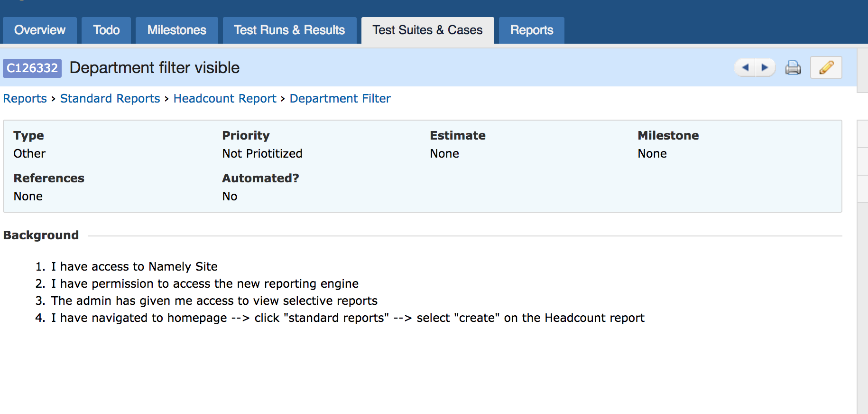This screenshot has height=414, width=868.
Task: Click the Background section heading
Action: pyautogui.click(x=41, y=235)
